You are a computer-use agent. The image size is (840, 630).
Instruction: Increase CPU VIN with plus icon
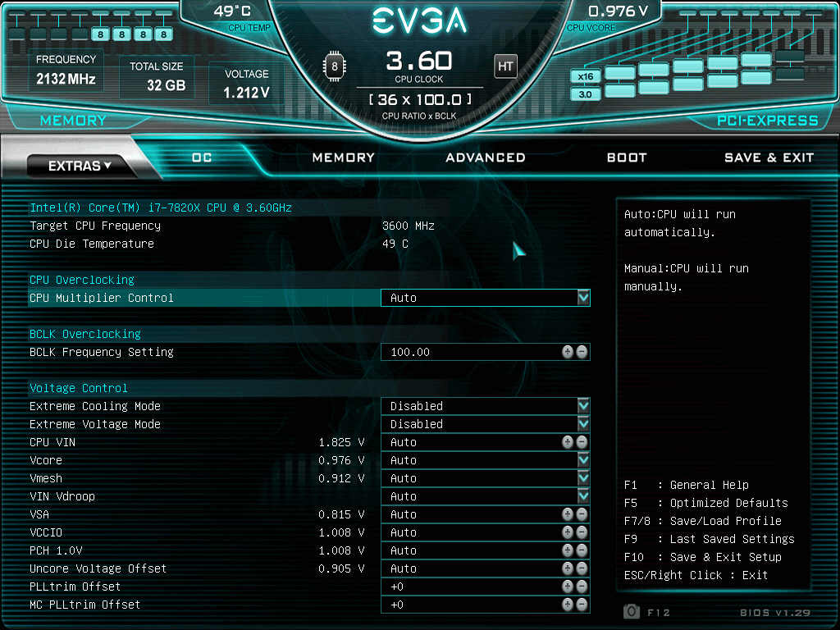click(568, 442)
